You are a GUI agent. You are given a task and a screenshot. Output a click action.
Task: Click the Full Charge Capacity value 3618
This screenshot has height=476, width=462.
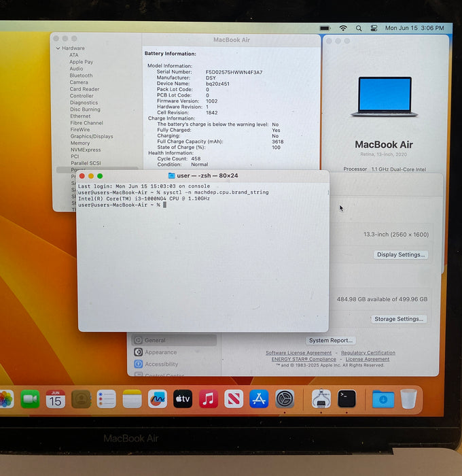click(x=278, y=141)
